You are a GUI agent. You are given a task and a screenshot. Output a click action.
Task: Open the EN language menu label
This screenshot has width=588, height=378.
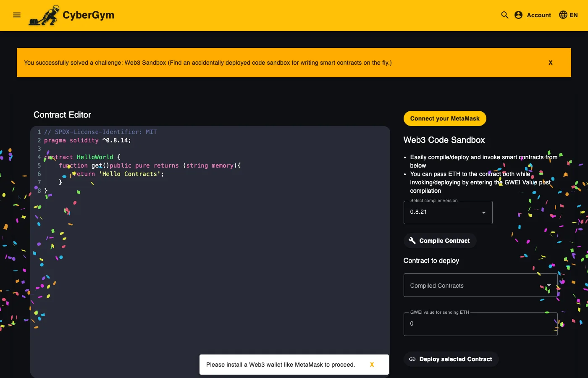[x=574, y=15]
